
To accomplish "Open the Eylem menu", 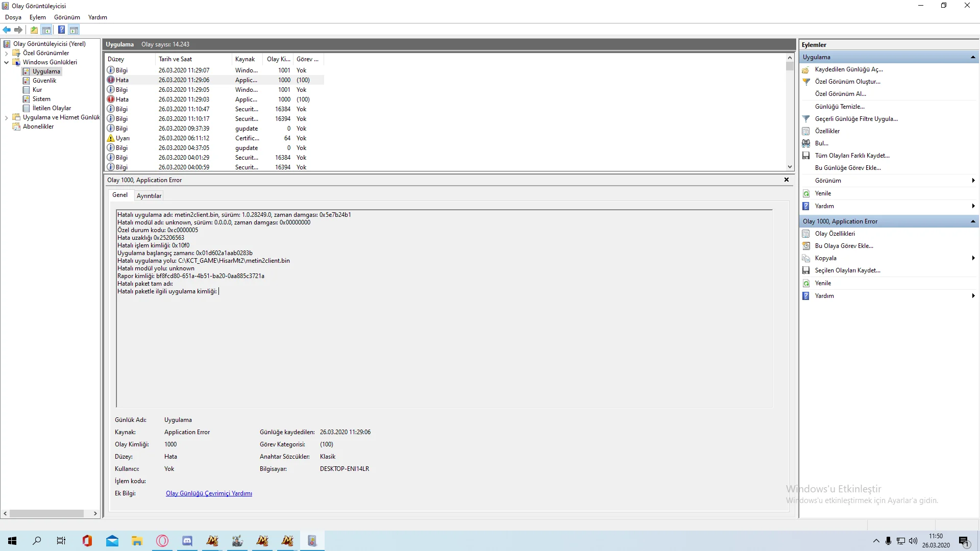I will coord(37,17).
